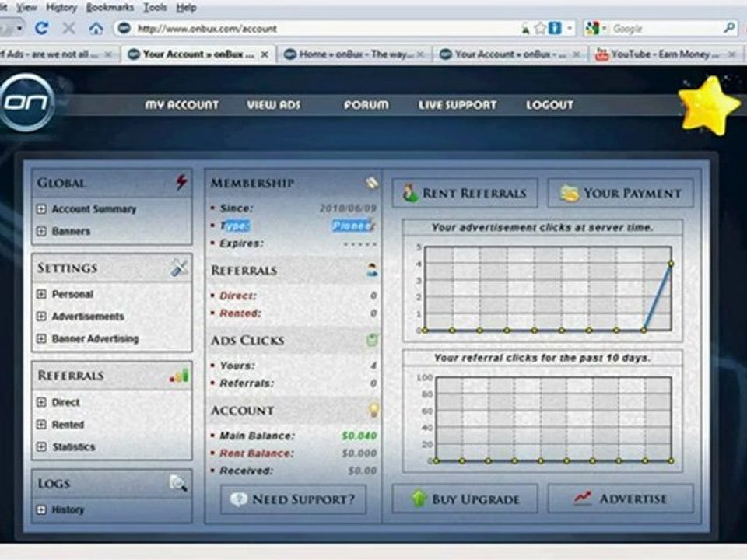The height and width of the screenshot is (560, 747).
Task: Go to the browser home icon
Action: (96, 29)
